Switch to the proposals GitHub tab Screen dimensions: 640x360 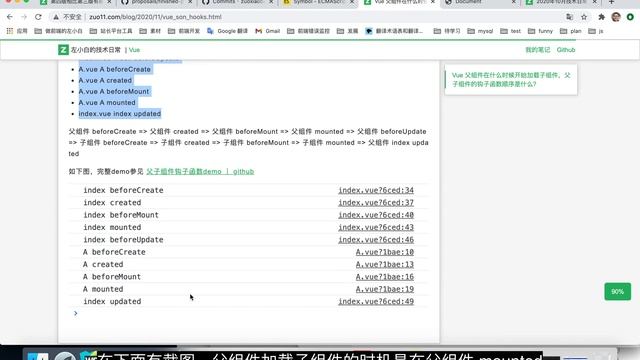(x=155, y=2)
